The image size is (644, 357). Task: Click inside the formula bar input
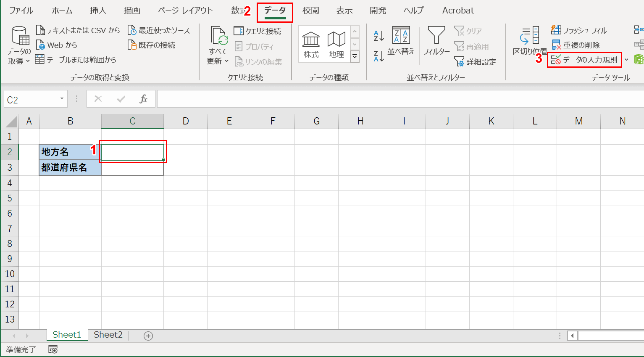click(400, 99)
